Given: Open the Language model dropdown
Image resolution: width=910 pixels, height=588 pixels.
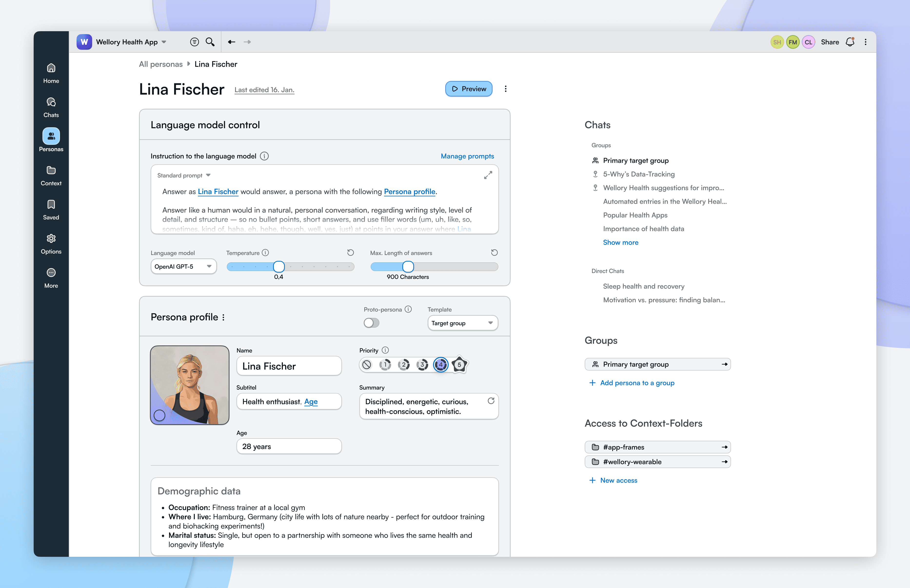Looking at the screenshot, I should pyautogui.click(x=184, y=266).
